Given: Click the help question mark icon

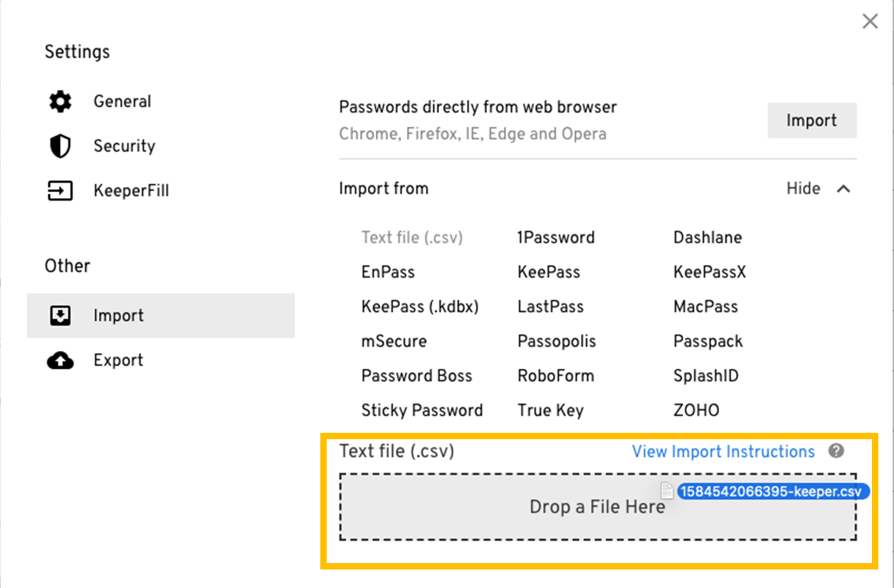Looking at the screenshot, I should 836,451.
